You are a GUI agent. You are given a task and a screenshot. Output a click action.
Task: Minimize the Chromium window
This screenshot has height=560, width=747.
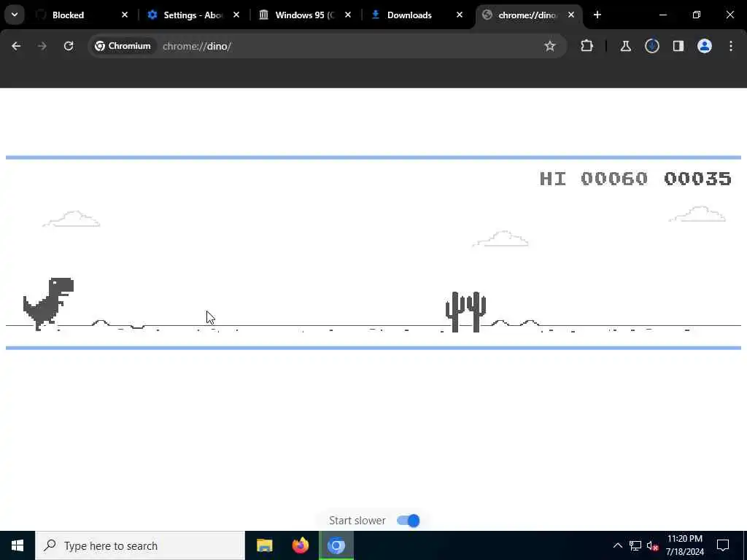663,15
